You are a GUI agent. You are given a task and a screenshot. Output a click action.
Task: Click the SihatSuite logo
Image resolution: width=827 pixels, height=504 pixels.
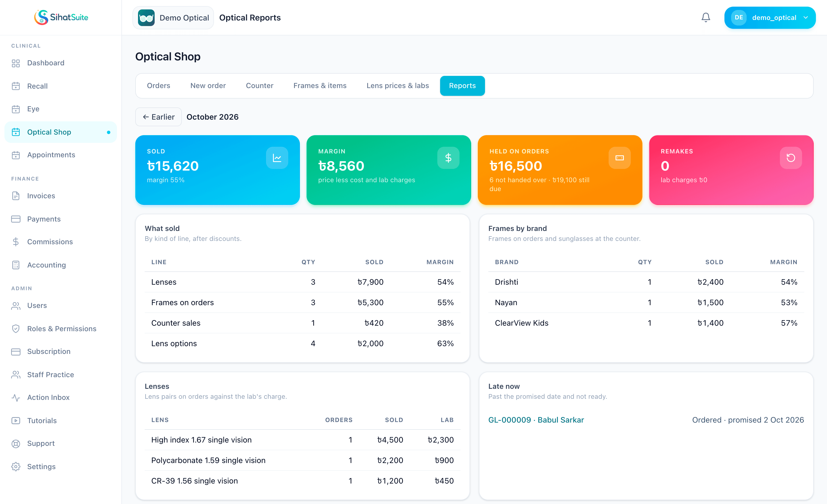pyautogui.click(x=61, y=17)
